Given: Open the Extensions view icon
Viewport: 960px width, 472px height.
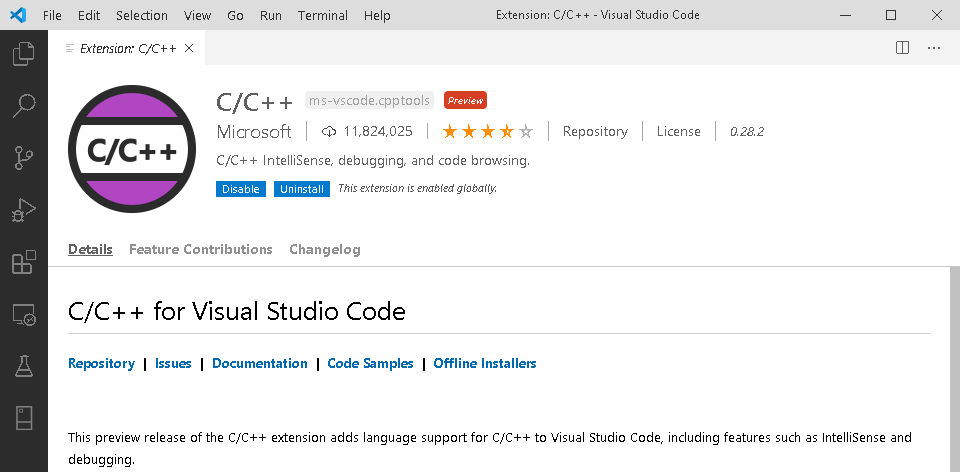Looking at the screenshot, I should pyautogui.click(x=23, y=263).
